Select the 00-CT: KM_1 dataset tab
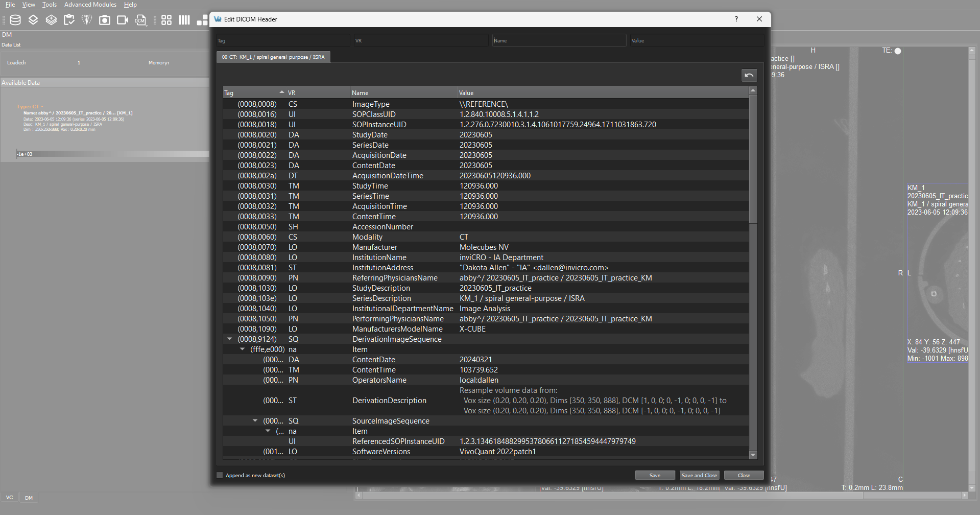The height and width of the screenshot is (515, 980). coord(273,57)
